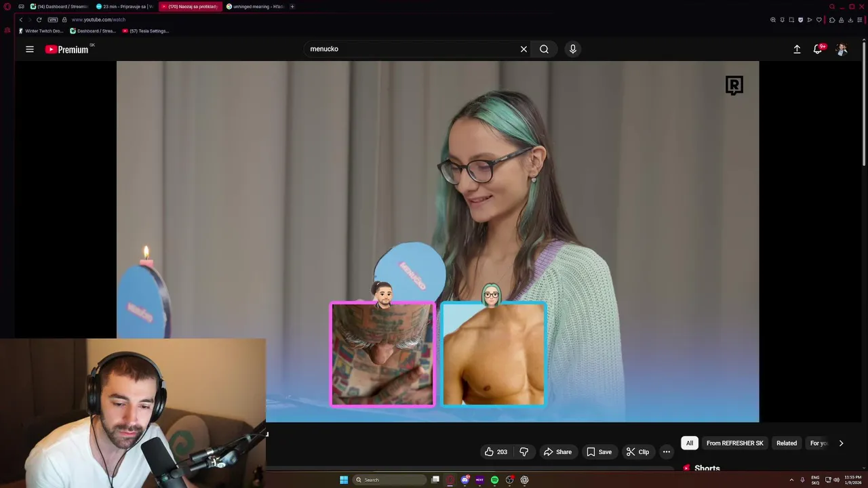Open Windows Start menu
868x488 pixels.
pyautogui.click(x=344, y=480)
